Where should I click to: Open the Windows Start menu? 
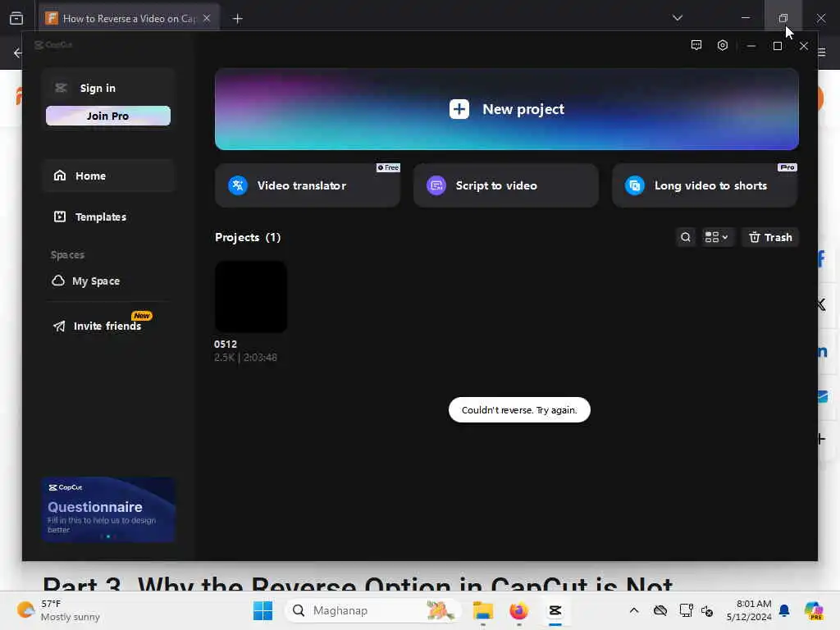click(x=262, y=610)
